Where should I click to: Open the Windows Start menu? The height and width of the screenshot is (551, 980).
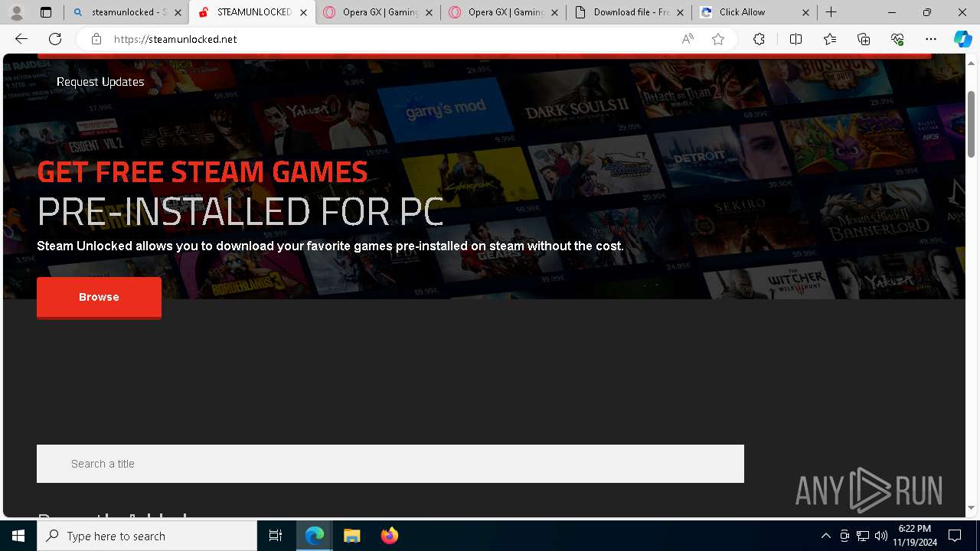click(x=18, y=536)
